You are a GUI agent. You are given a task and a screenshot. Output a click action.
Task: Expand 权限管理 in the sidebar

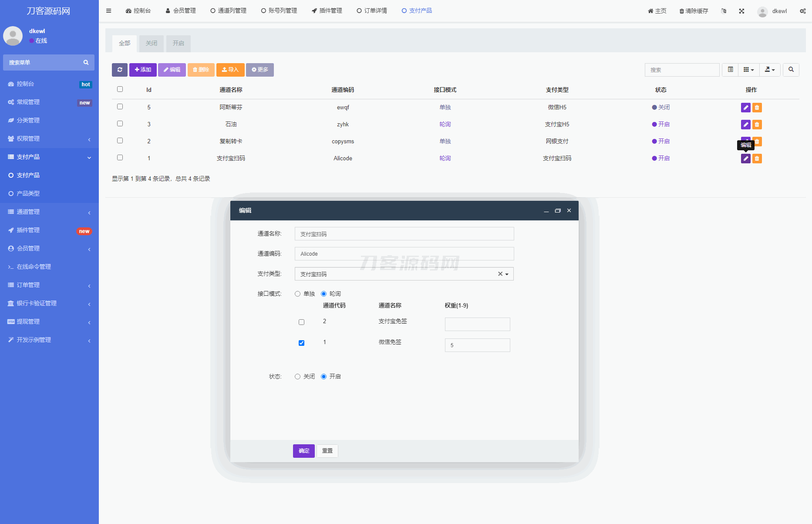[x=49, y=139]
